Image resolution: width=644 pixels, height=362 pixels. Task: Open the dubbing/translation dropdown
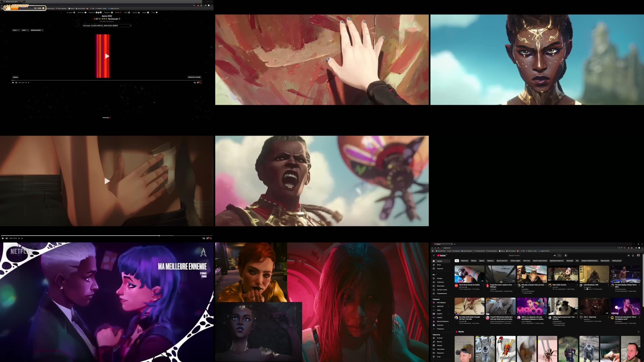click(x=37, y=30)
